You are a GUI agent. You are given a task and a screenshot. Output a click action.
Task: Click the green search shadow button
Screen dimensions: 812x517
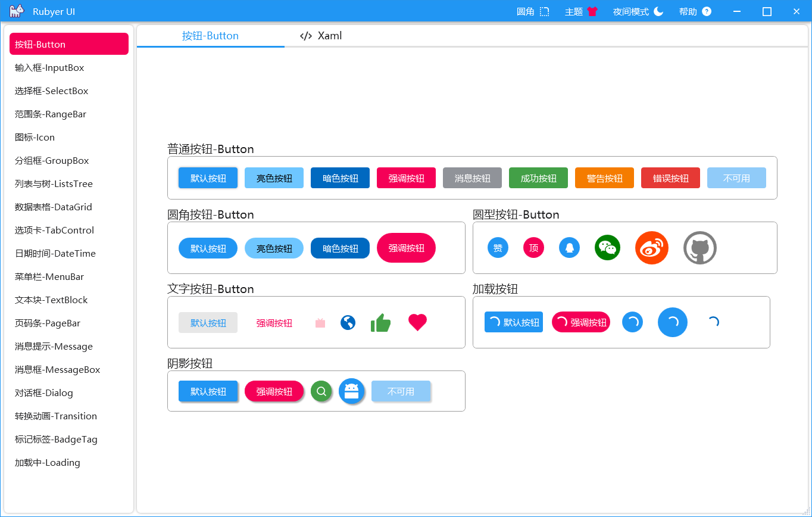coord(321,391)
